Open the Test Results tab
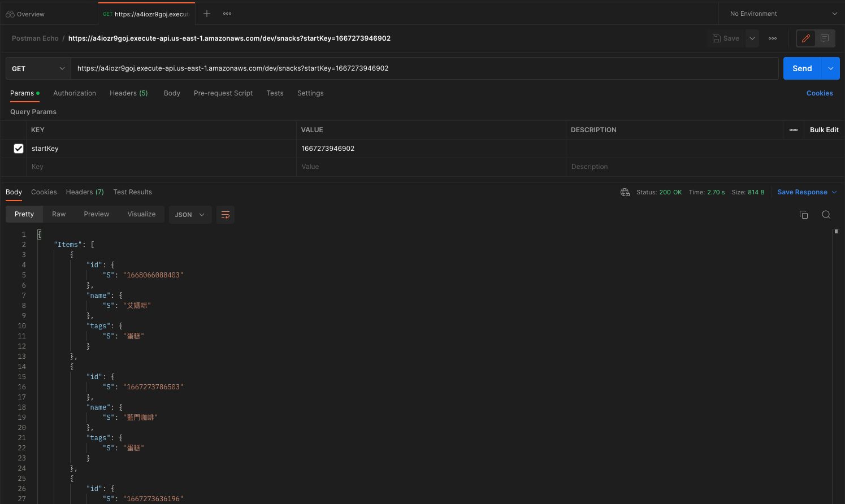 point(132,192)
